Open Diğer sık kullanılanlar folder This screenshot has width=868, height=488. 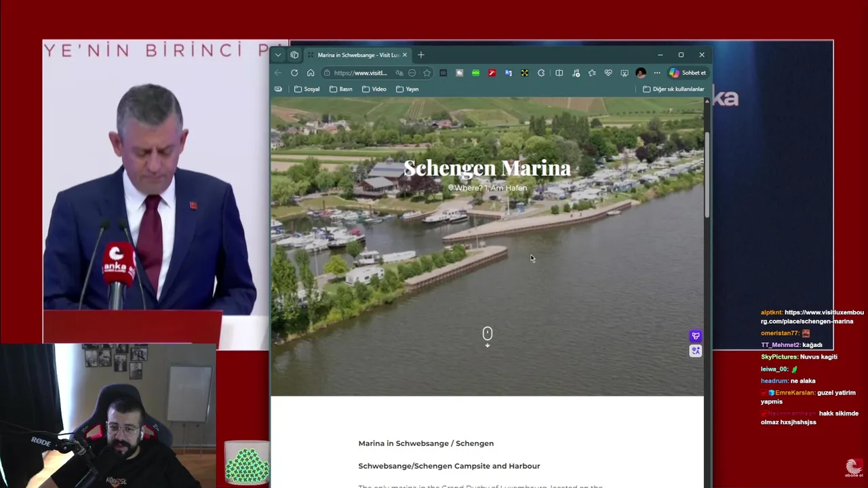point(673,89)
